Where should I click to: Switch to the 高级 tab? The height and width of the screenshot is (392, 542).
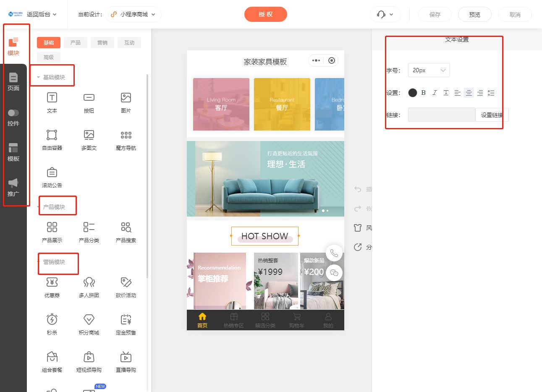49,57
